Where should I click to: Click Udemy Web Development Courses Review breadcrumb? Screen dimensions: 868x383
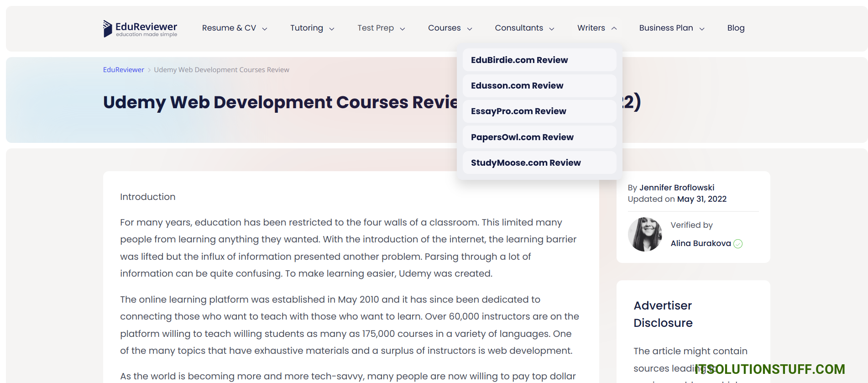[x=221, y=70]
